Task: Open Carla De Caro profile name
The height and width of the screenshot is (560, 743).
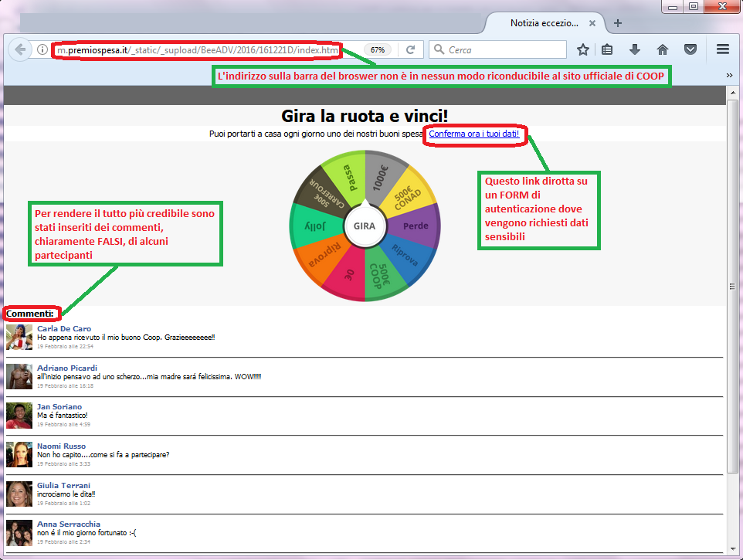Action: point(64,329)
